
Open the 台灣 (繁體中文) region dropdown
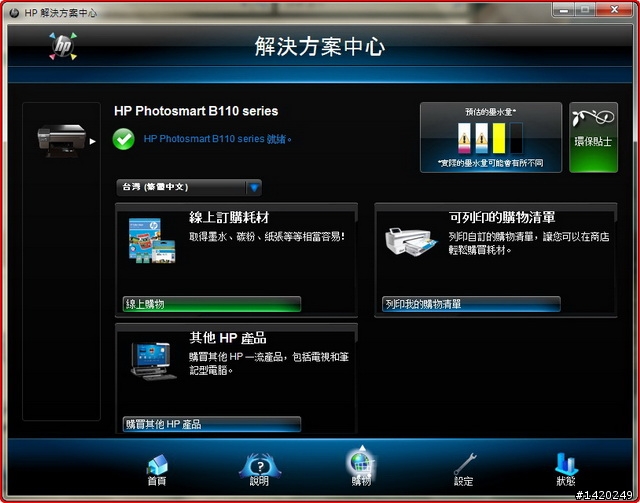tap(189, 187)
